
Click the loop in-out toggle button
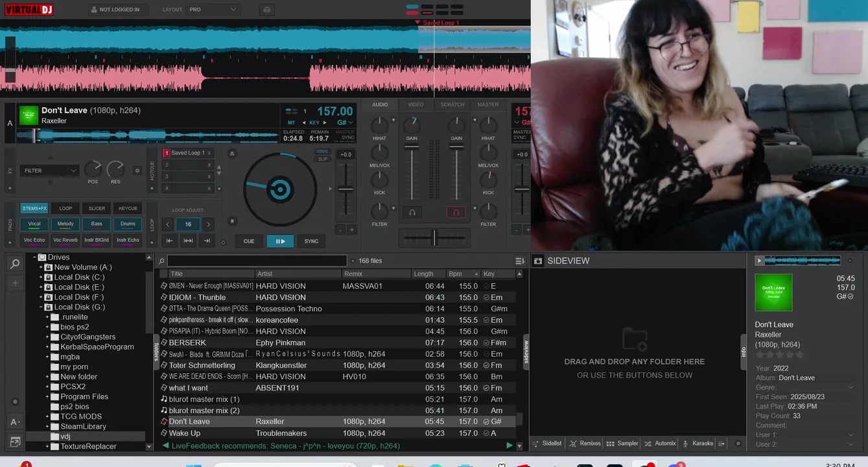188,241
